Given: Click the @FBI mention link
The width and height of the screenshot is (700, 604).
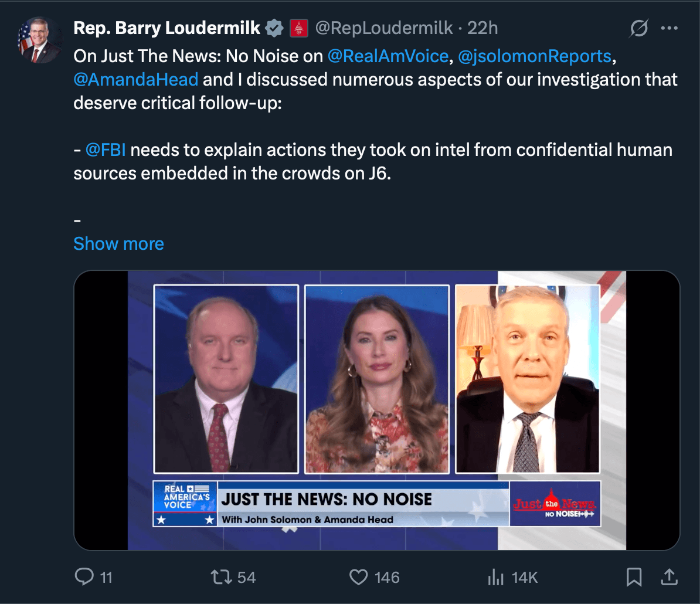Looking at the screenshot, I should pos(106,150).
